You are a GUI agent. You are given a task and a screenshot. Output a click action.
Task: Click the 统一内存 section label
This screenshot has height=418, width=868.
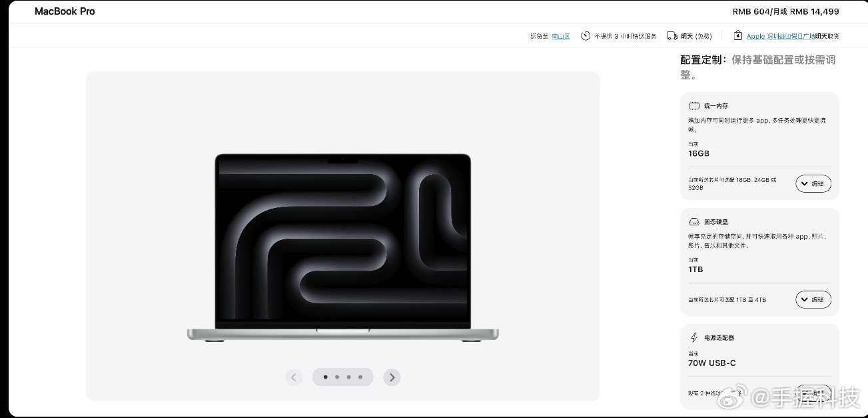(716, 106)
